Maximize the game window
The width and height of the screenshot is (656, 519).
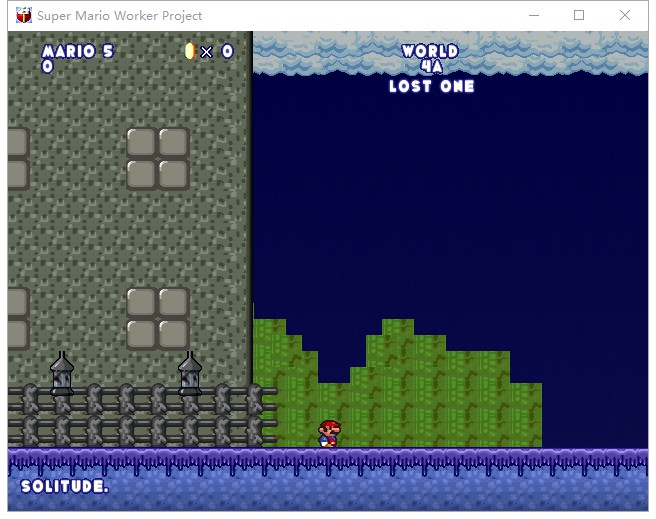click(579, 15)
